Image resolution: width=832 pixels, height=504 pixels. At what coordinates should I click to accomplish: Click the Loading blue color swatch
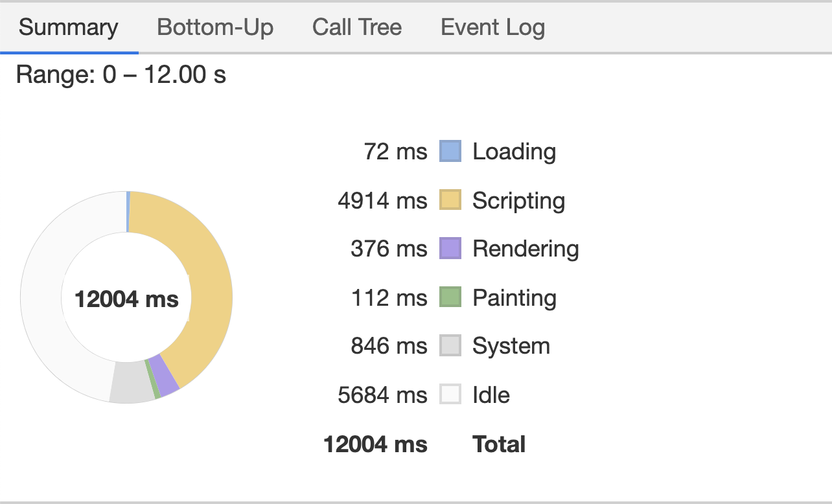coord(450,151)
